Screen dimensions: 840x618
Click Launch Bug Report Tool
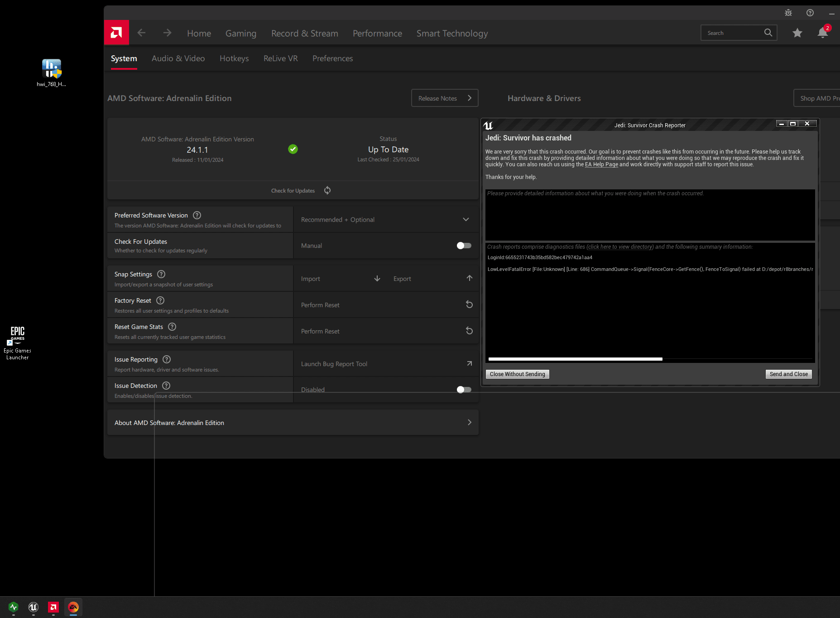point(334,364)
